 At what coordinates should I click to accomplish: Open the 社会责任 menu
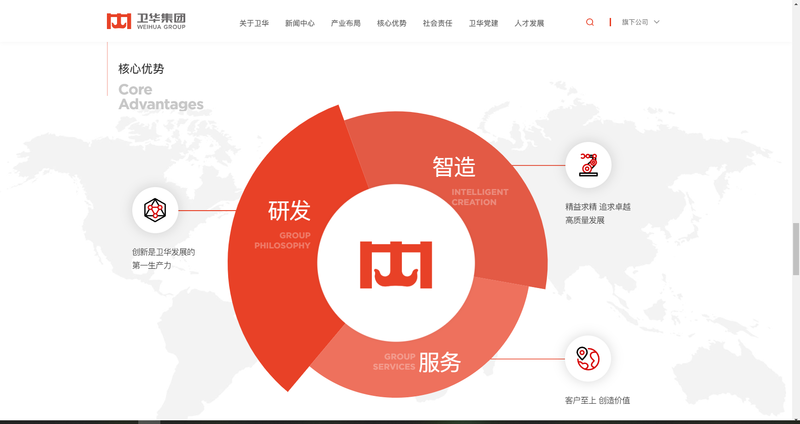pyautogui.click(x=438, y=23)
